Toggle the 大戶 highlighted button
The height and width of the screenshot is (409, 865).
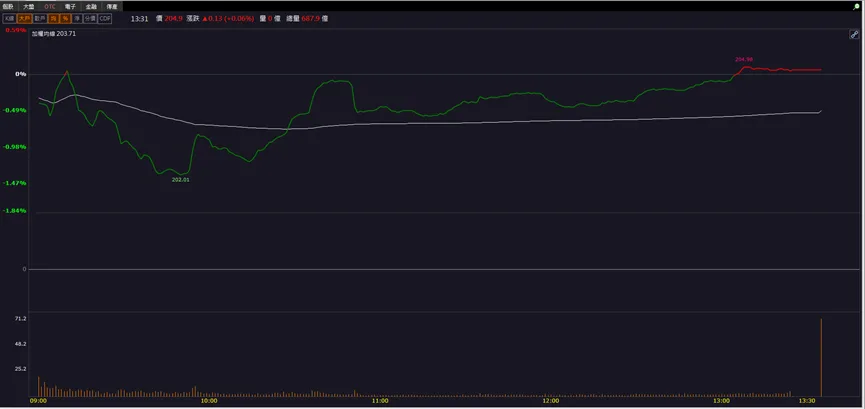tap(24, 19)
